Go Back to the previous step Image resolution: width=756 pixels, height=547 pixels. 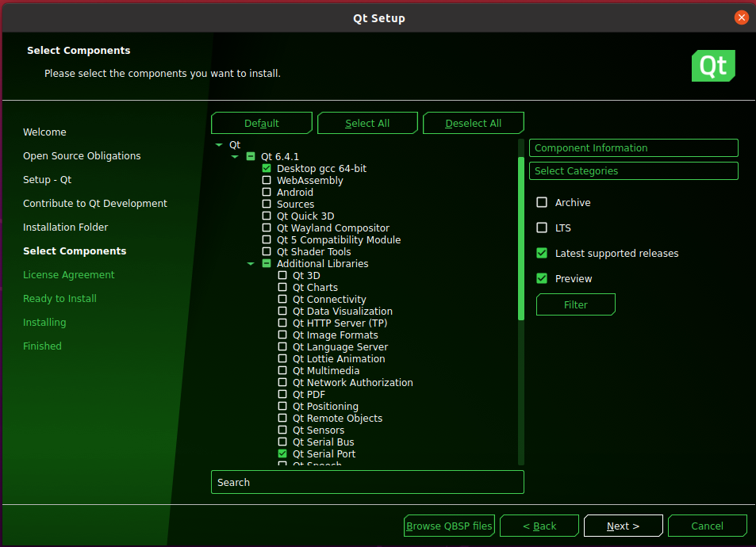click(x=539, y=526)
